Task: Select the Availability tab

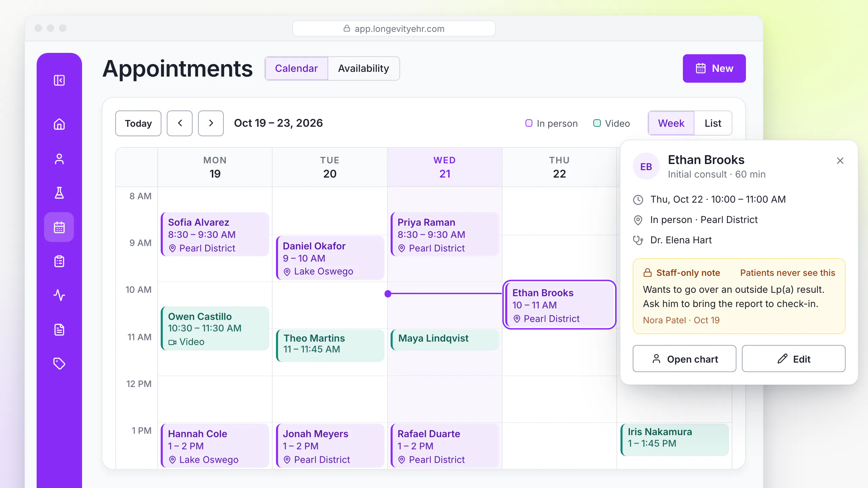Action: (363, 68)
